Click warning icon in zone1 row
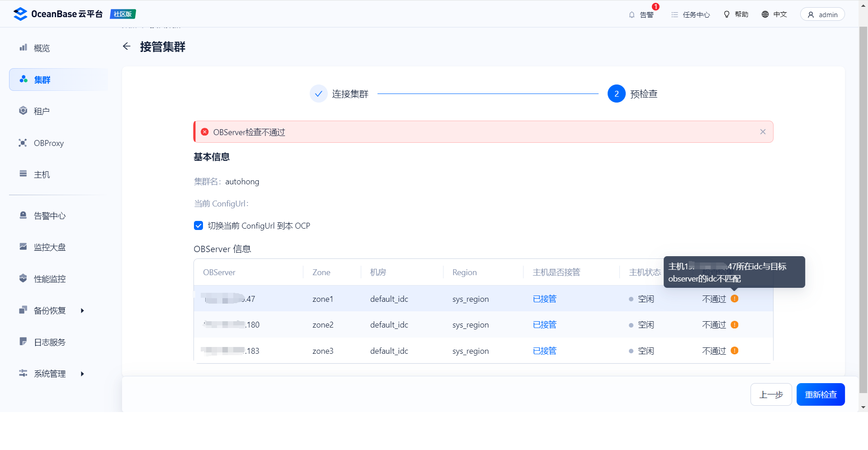This screenshot has height=450, width=868. click(x=735, y=299)
